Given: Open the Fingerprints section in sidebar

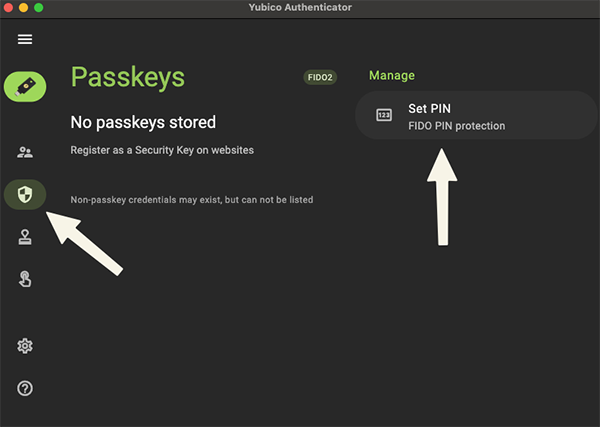Looking at the screenshot, I should click(x=25, y=279).
